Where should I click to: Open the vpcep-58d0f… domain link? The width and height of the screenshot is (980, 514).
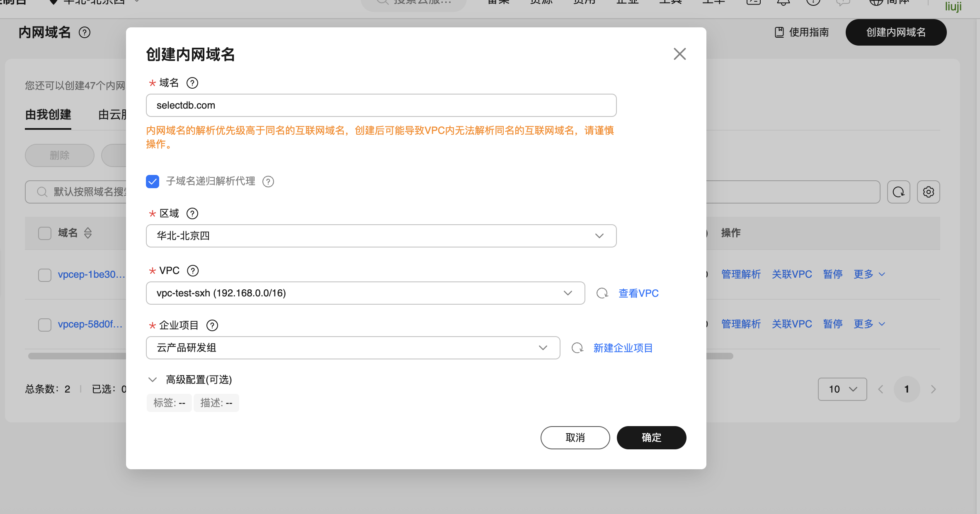click(90, 324)
